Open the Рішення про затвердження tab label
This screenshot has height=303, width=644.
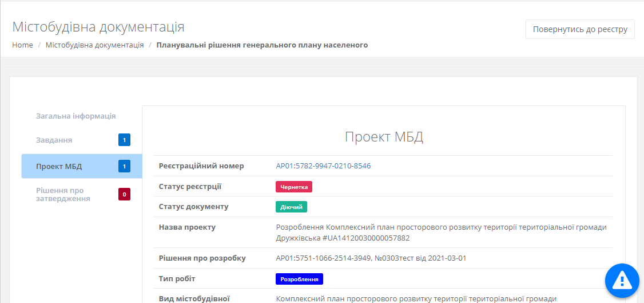tap(63, 194)
